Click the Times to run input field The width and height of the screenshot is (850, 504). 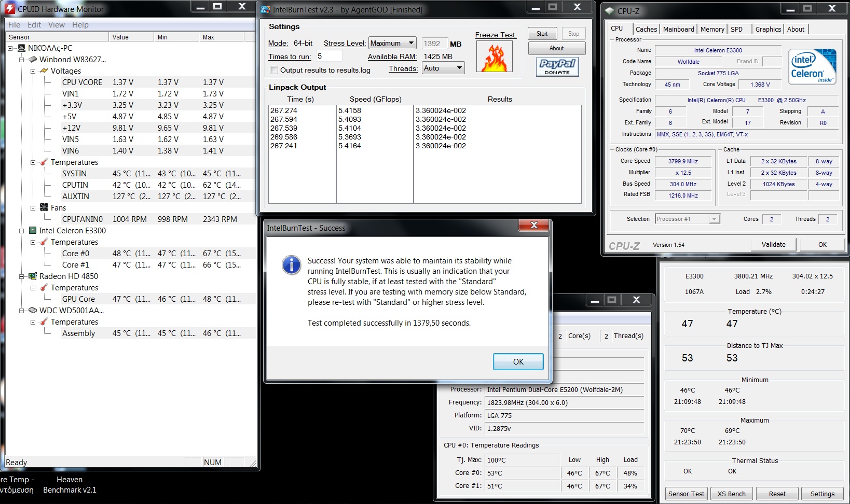tap(328, 56)
